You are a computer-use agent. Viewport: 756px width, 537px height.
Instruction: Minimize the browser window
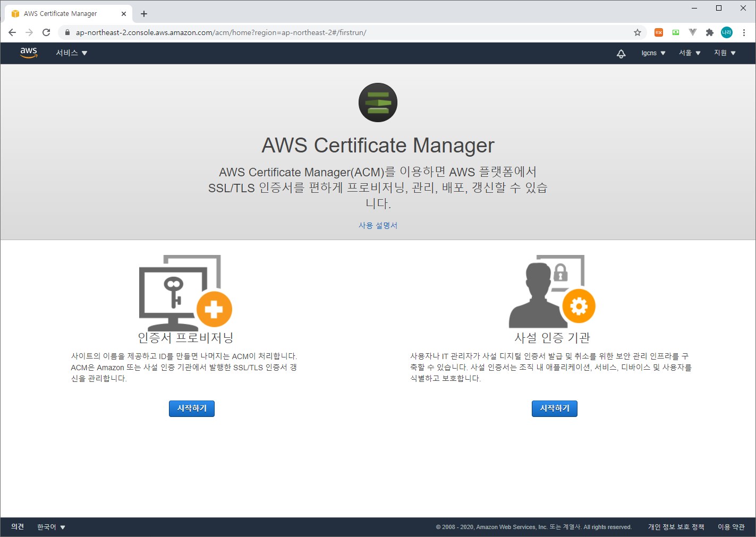[x=694, y=8]
